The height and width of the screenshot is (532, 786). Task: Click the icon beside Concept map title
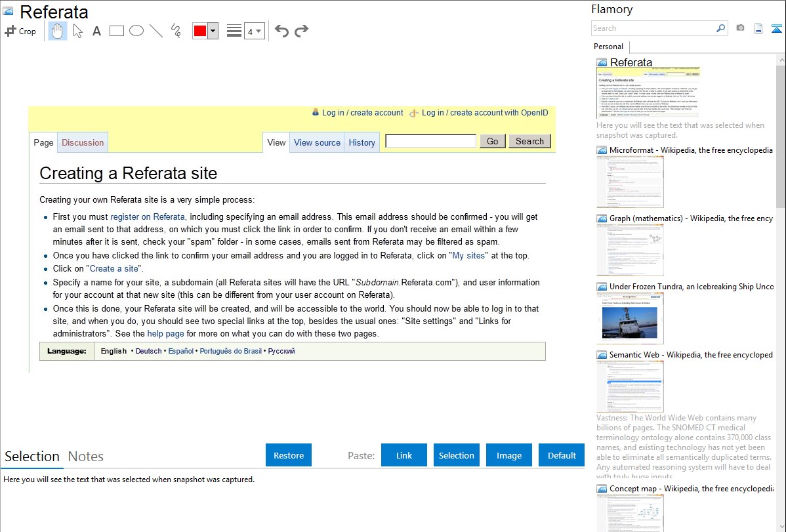(x=602, y=489)
